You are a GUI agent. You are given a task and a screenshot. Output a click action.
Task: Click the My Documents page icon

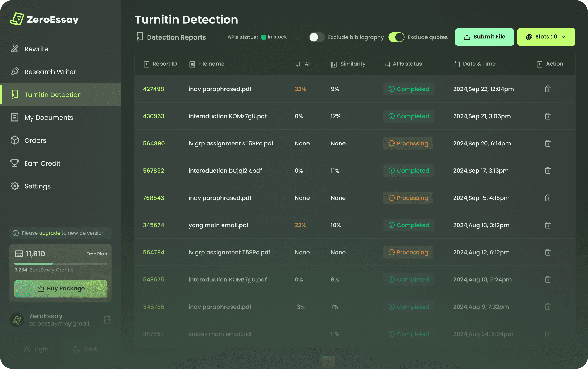coord(15,117)
